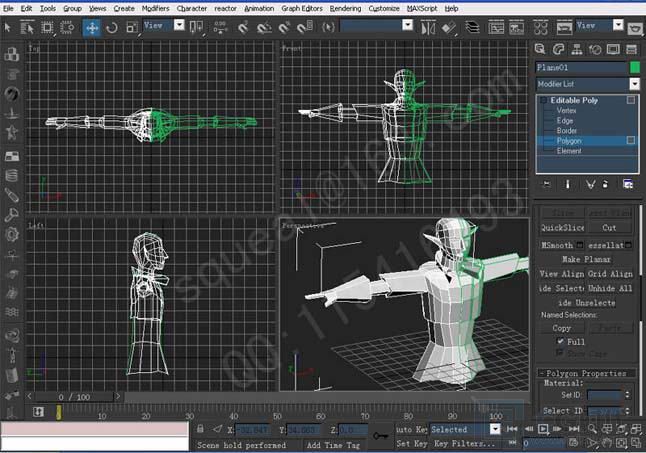Click the Select Object arrow tool
The image size is (646, 453).
click(x=7, y=28)
